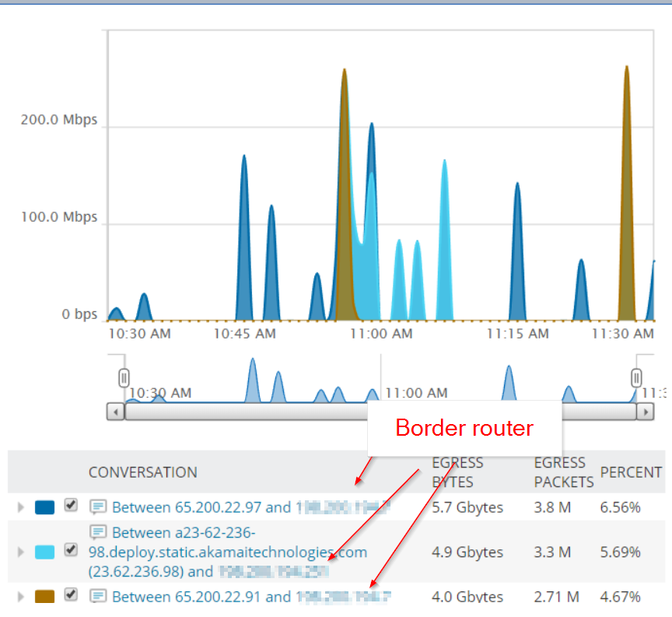Uncheck the akamai conversation checkbox
This screenshot has width=672, height=617.
pos(71,549)
